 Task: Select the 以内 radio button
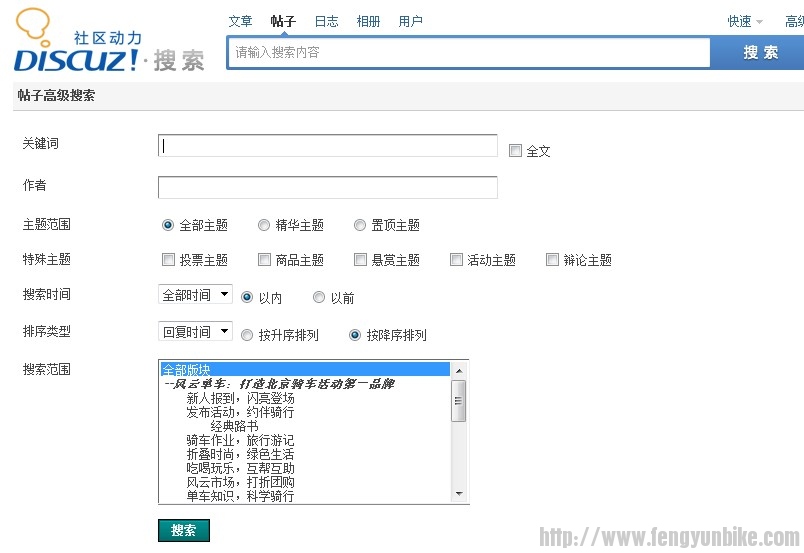click(x=247, y=298)
